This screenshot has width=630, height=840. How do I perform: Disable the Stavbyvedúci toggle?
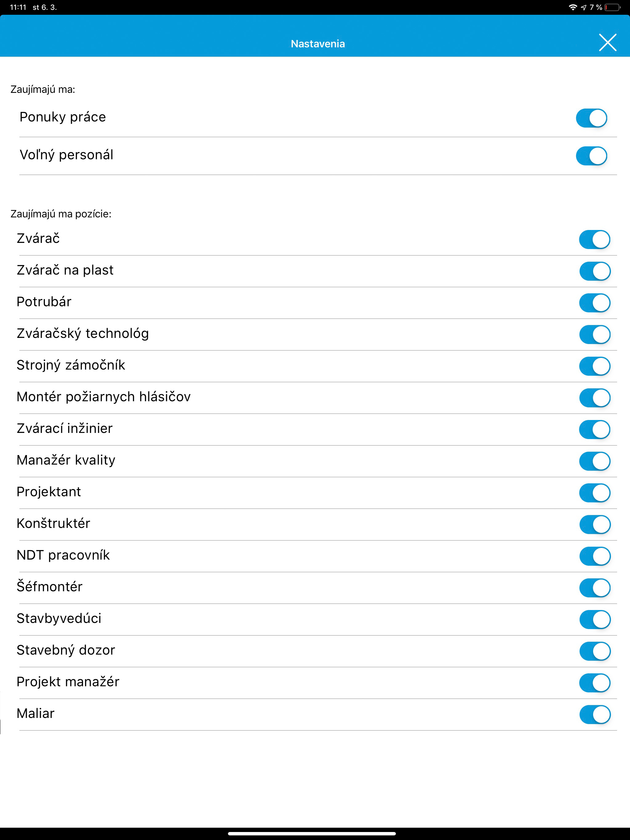point(595,619)
